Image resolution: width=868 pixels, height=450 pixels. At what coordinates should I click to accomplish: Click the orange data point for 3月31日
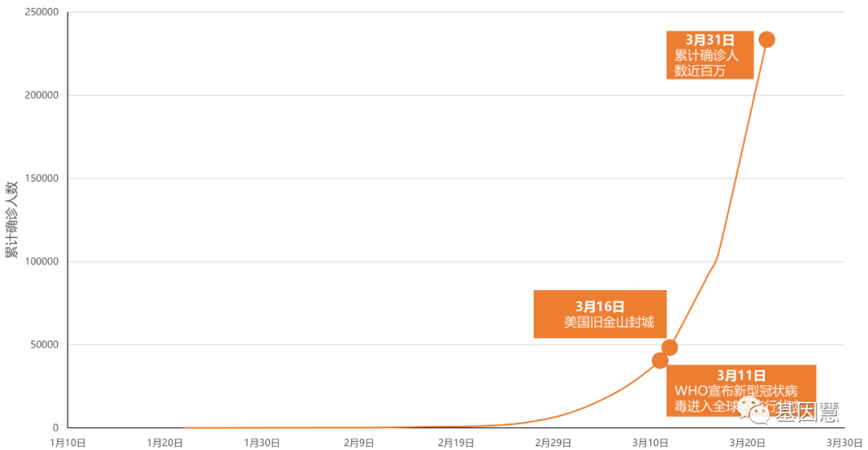point(767,39)
